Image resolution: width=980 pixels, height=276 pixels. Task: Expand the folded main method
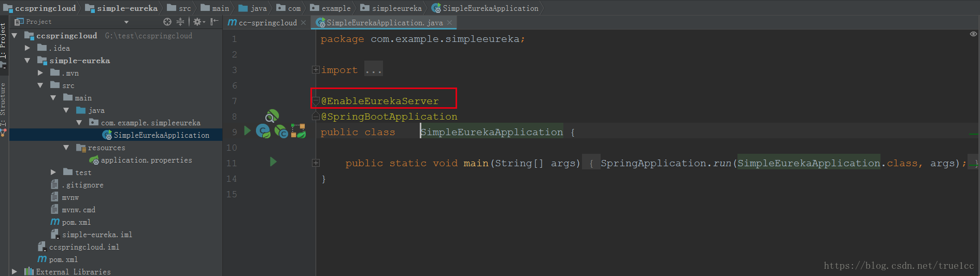pyautogui.click(x=316, y=163)
